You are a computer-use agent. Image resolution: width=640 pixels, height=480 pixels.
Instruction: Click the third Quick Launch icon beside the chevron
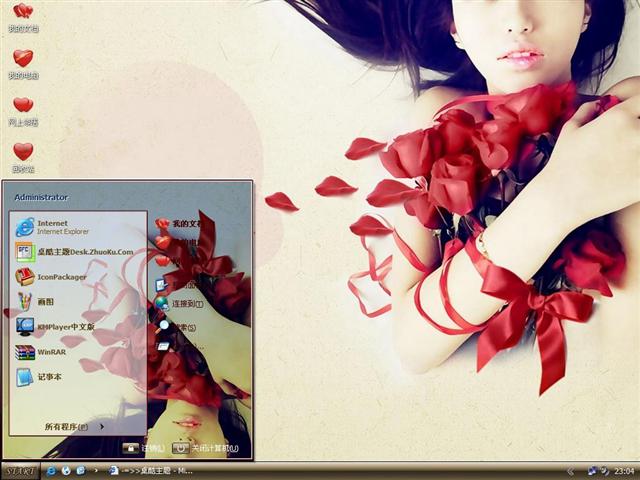80,471
